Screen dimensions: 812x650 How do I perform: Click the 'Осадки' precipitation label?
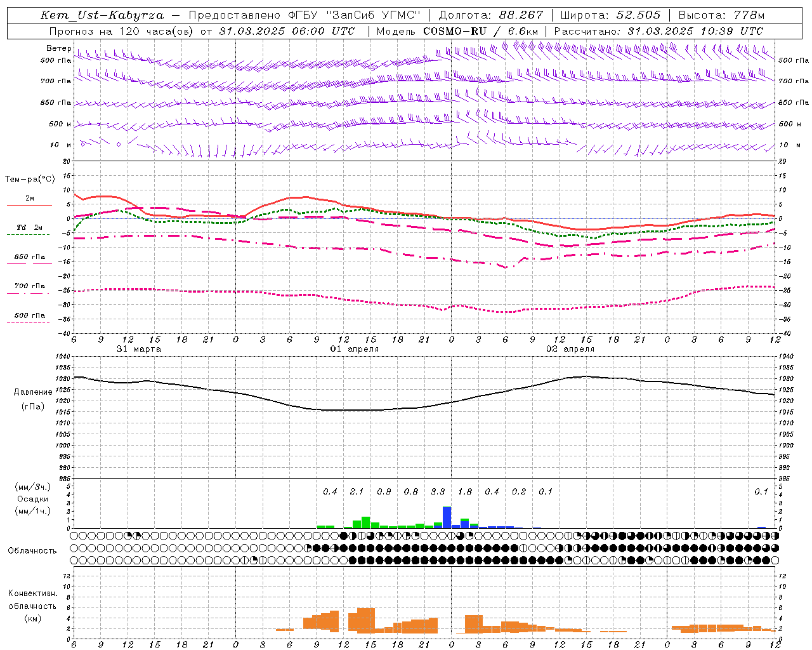pos(33,499)
